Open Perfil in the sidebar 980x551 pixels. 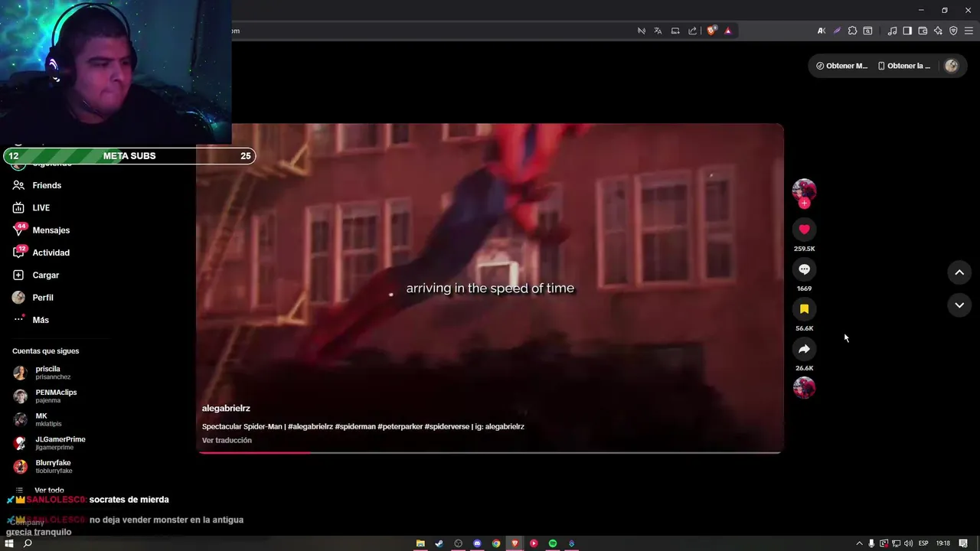click(43, 298)
